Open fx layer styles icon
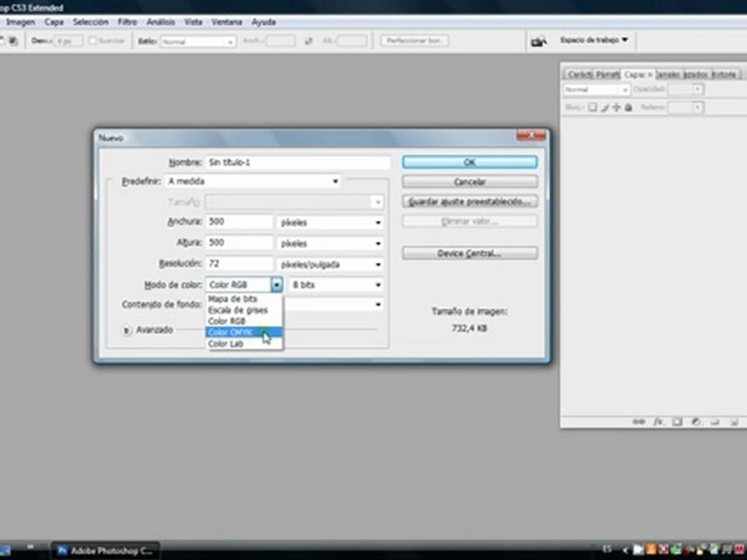This screenshot has width=747, height=560. point(658,422)
